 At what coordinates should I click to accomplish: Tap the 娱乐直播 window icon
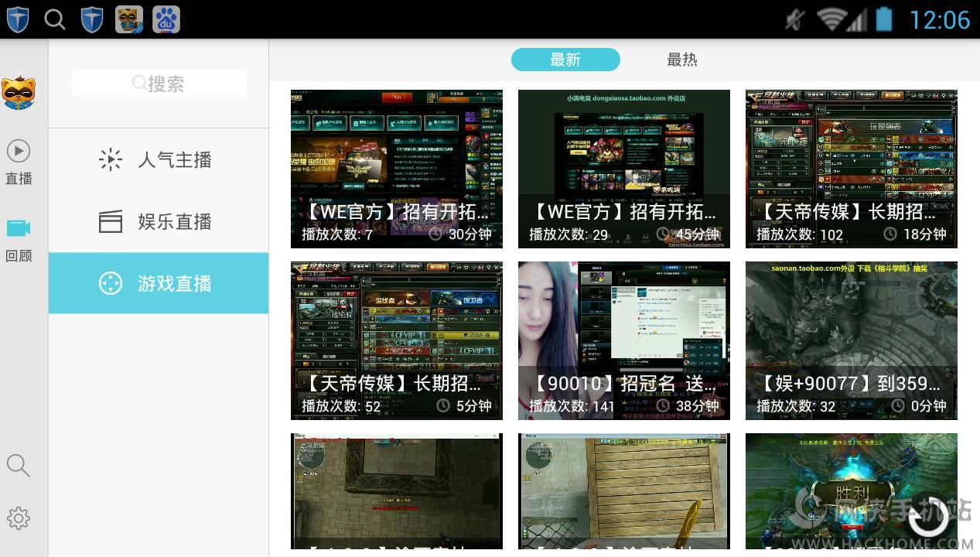pyautogui.click(x=111, y=221)
